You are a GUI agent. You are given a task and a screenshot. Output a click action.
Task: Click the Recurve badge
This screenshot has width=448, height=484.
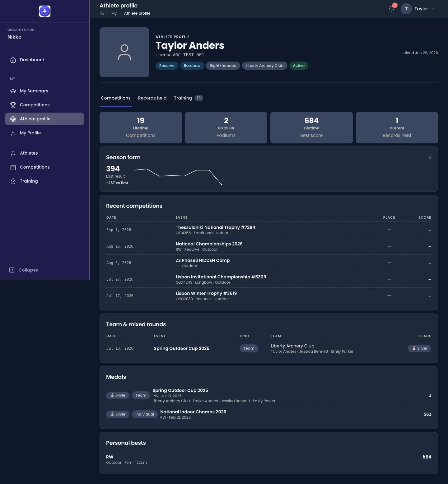167,66
